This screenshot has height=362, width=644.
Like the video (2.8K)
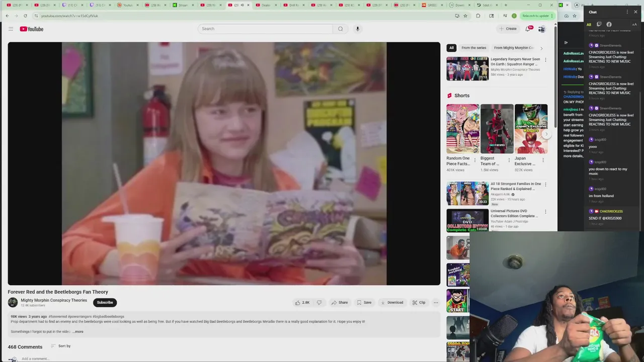click(302, 303)
